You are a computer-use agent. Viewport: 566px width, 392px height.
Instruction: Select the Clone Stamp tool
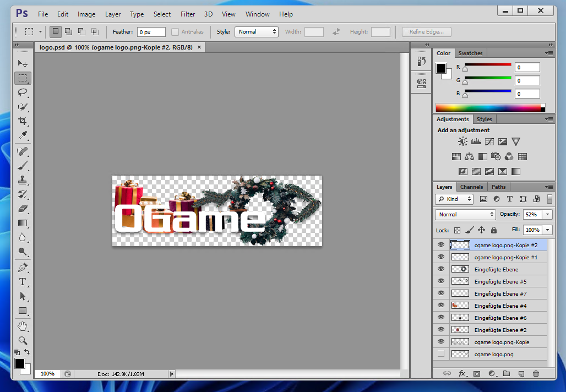pyautogui.click(x=23, y=179)
